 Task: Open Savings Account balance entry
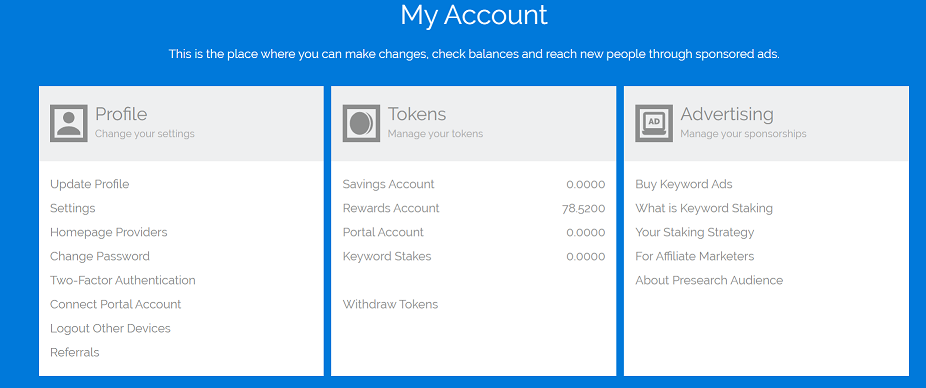tap(474, 184)
